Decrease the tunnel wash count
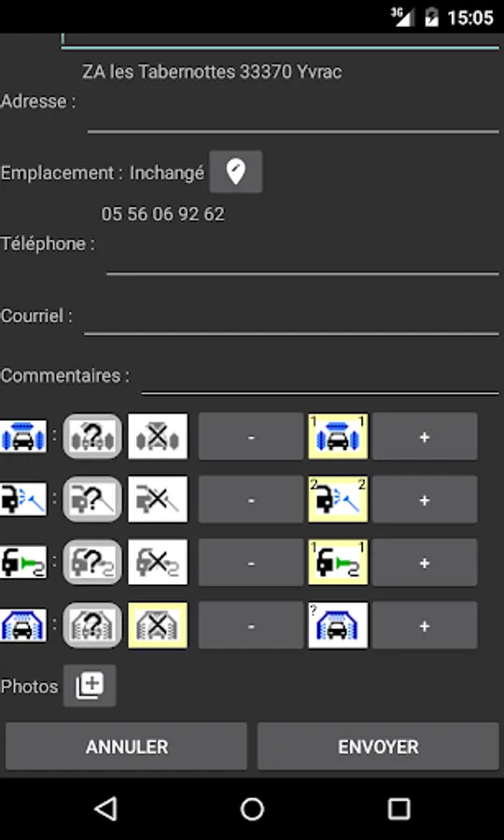The height and width of the screenshot is (840, 504). coord(251,625)
